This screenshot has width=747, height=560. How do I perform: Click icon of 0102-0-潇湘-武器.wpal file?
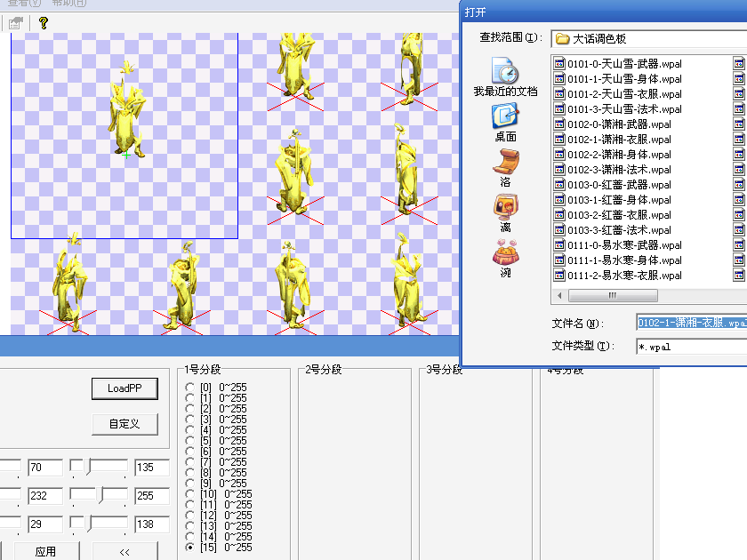tap(559, 124)
